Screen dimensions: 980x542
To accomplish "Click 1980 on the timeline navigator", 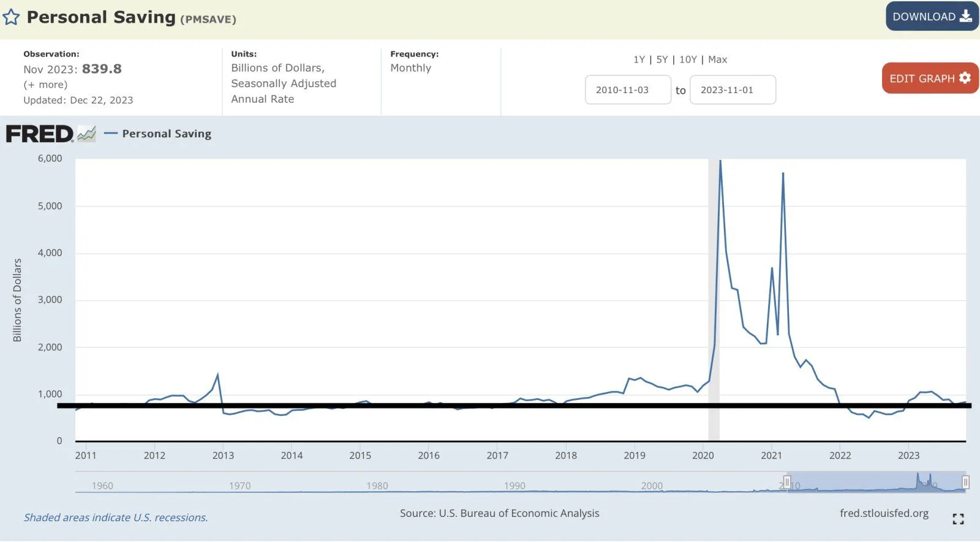I will (377, 486).
